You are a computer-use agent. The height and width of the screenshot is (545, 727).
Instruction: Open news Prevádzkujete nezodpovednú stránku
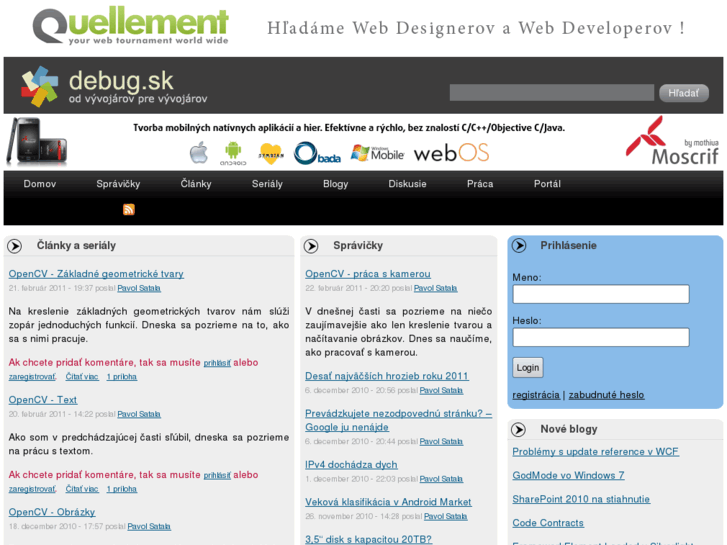pos(398,420)
